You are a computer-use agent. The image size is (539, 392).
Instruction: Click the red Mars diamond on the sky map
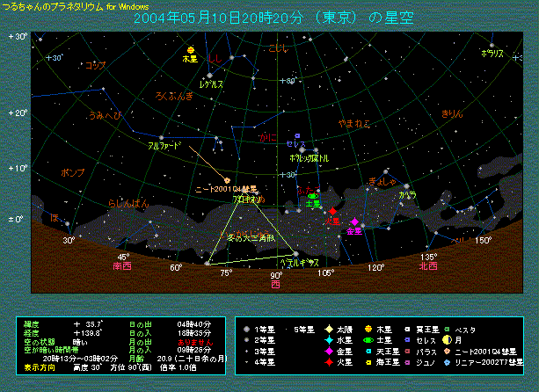click(333, 213)
